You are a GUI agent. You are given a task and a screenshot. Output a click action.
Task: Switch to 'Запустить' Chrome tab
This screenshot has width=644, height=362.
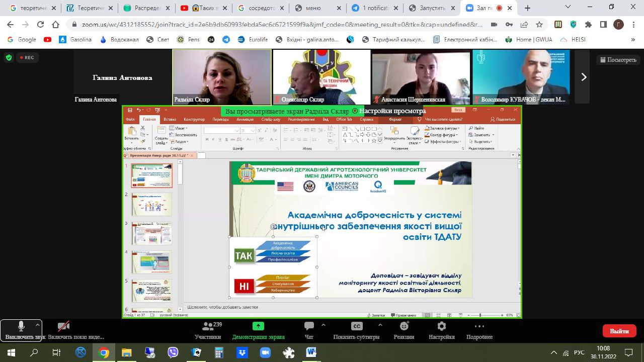pos(433,8)
